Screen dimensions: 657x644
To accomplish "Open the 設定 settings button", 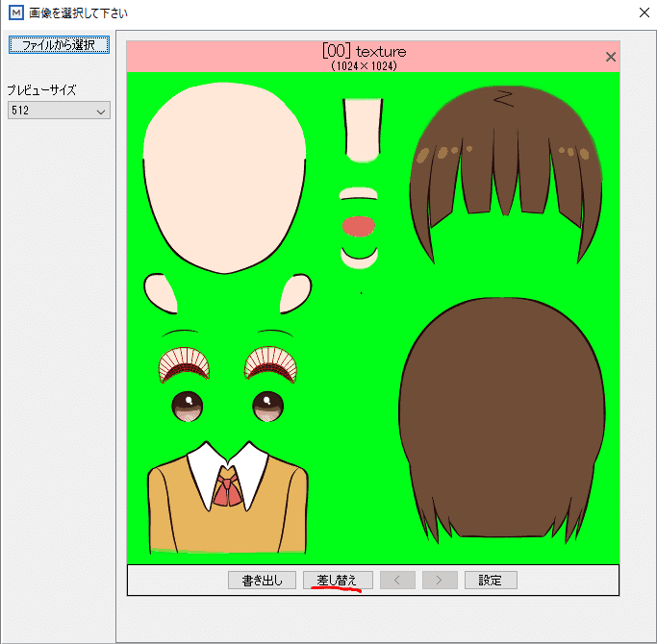I will click(x=491, y=580).
